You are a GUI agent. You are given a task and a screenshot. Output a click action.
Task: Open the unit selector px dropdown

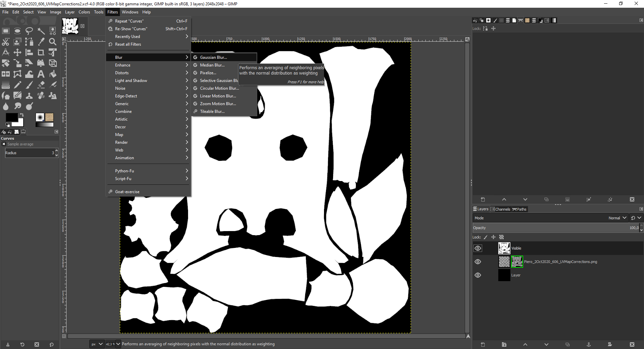click(x=97, y=344)
